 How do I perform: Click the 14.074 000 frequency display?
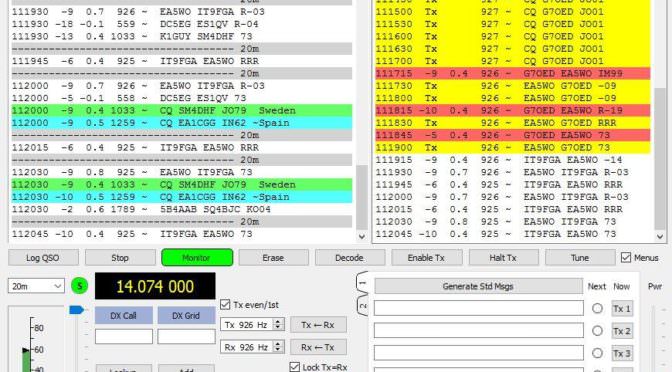point(155,286)
